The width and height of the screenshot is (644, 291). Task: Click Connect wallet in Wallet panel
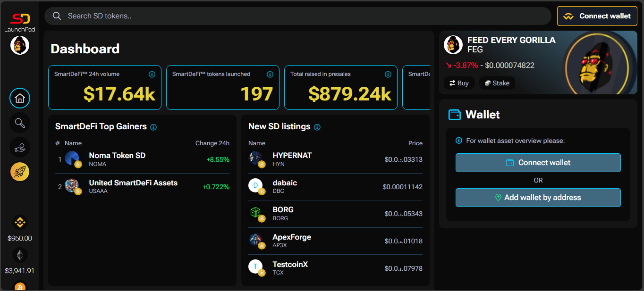(538, 163)
